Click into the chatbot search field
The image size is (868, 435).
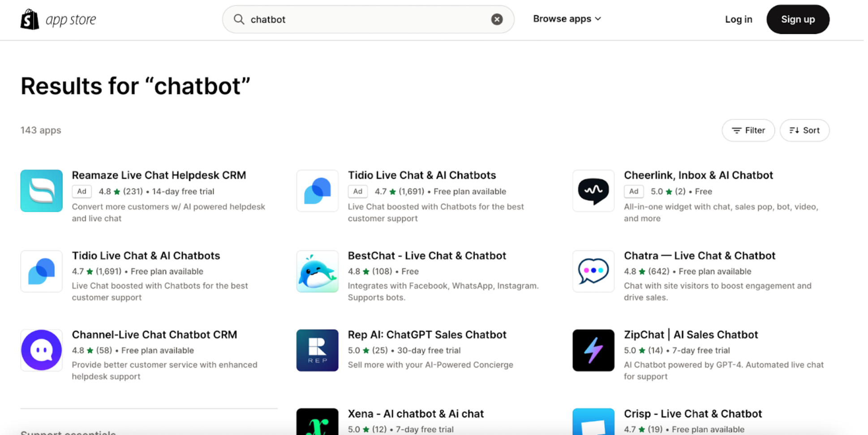368,19
